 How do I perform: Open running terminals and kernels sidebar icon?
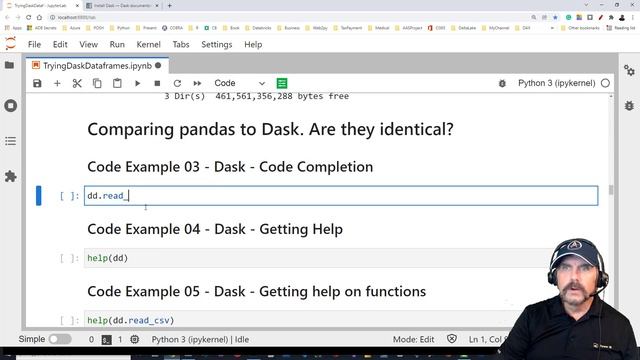point(11,106)
